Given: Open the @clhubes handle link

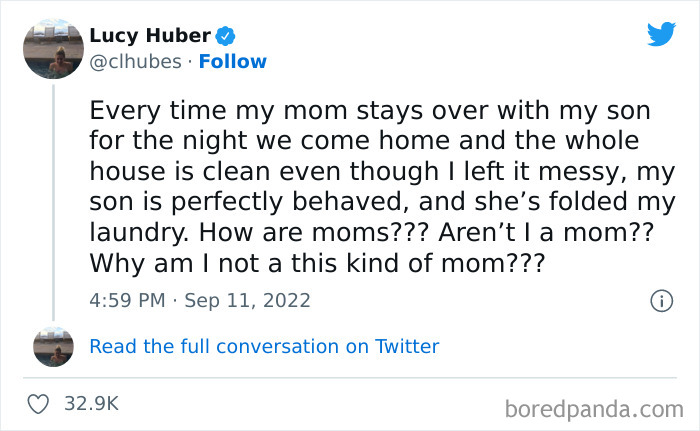Looking at the screenshot, I should [135, 62].
